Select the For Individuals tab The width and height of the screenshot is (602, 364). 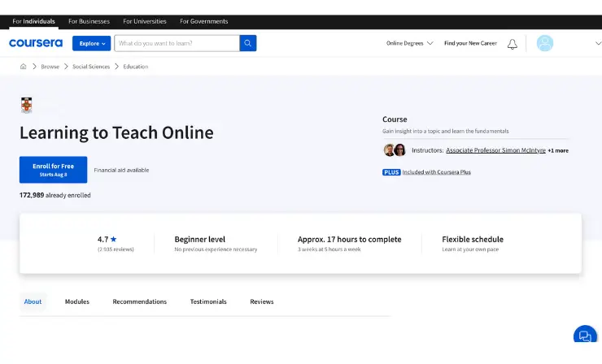[34, 21]
